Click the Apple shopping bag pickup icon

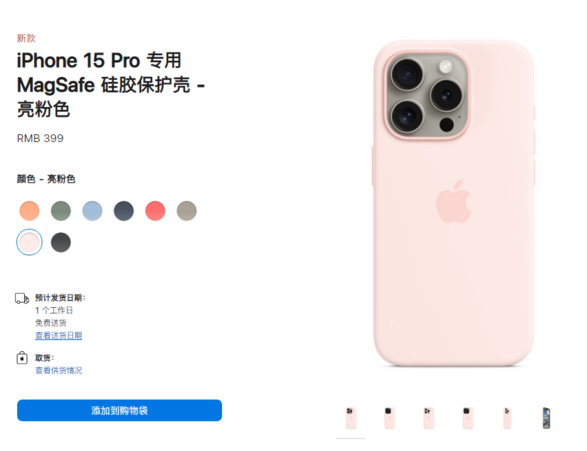pyautogui.click(x=22, y=358)
